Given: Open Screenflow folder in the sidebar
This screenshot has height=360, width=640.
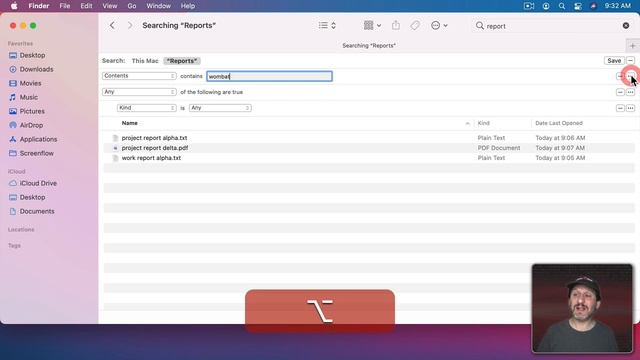Looking at the screenshot, I should [x=36, y=153].
